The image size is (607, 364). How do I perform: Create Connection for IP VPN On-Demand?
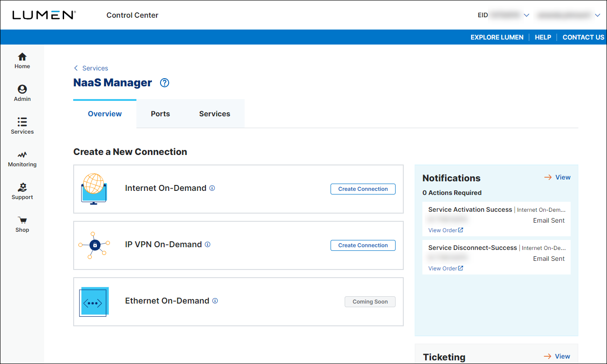(x=363, y=245)
